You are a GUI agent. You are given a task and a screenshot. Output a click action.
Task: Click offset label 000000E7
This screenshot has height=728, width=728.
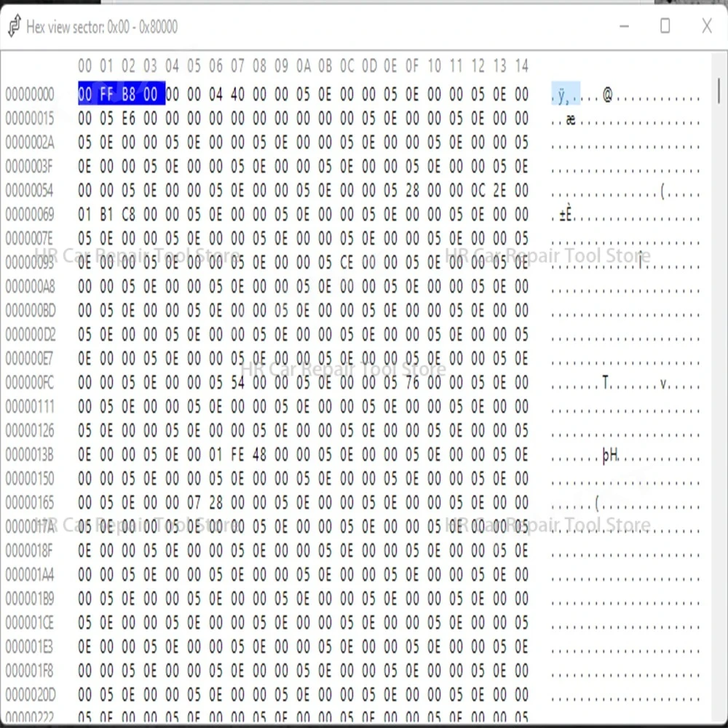point(29,358)
